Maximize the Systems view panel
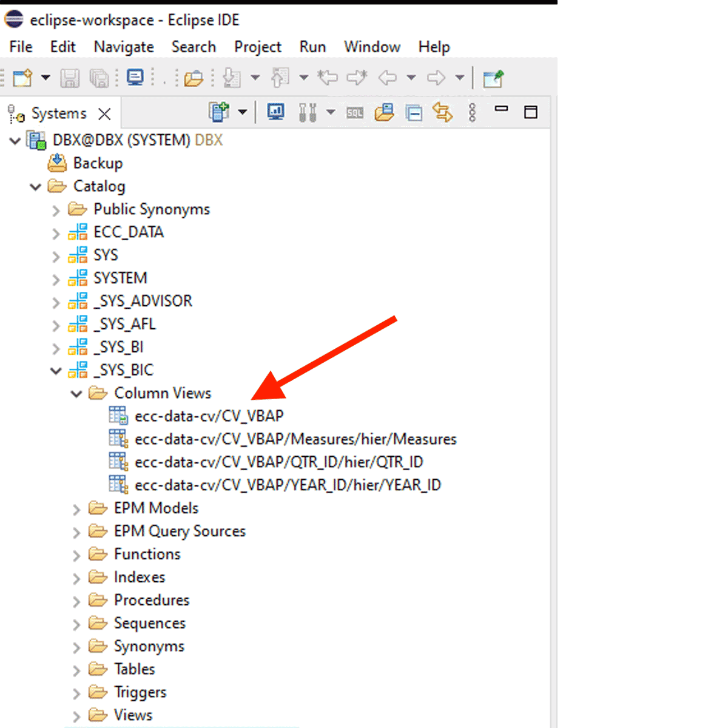 [531, 112]
